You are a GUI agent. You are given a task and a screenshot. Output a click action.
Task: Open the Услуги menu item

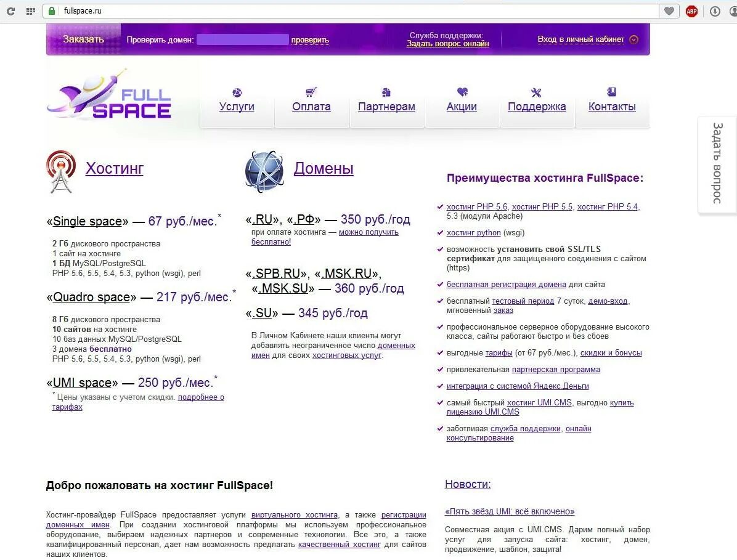237,107
